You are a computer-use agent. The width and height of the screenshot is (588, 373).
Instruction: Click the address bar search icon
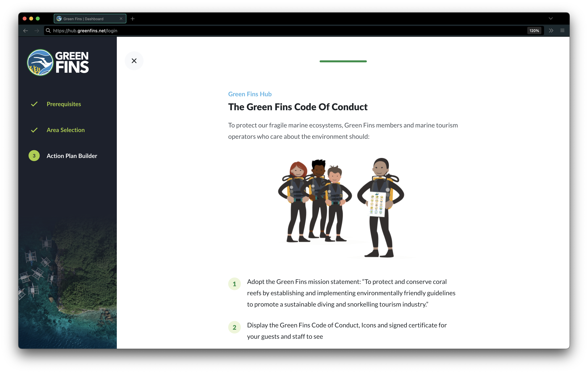[48, 31]
